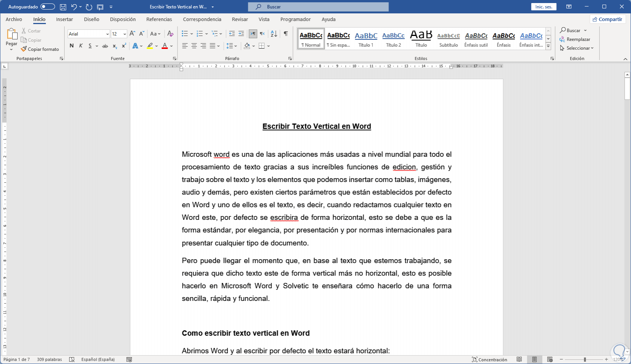
Task: Decrease paragraph indent
Action: point(232,34)
